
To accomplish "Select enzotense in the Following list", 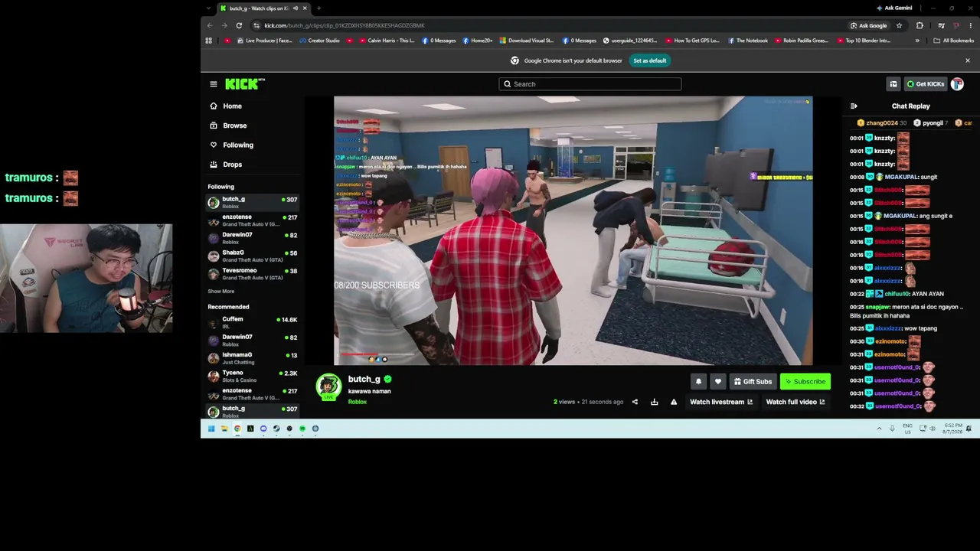I will pos(253,220).
